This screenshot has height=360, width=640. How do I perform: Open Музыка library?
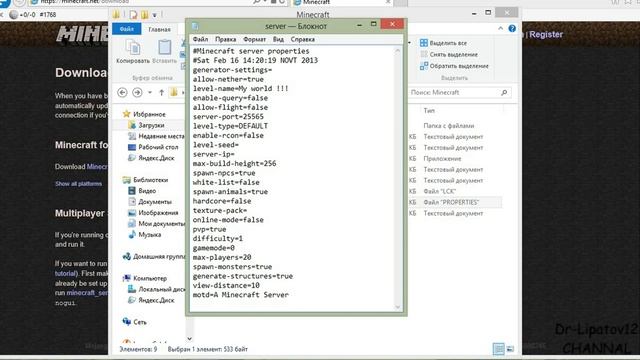(x=144, y=235)
